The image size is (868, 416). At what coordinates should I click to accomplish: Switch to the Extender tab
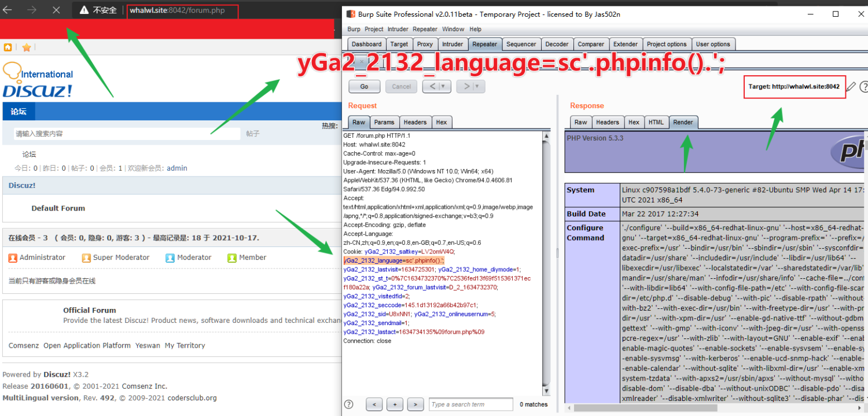[626, 44]
